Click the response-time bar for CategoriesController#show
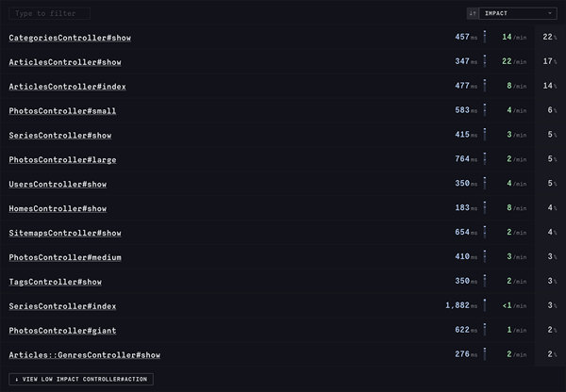Viewport: 566px width, 392px height. point(485,37)
